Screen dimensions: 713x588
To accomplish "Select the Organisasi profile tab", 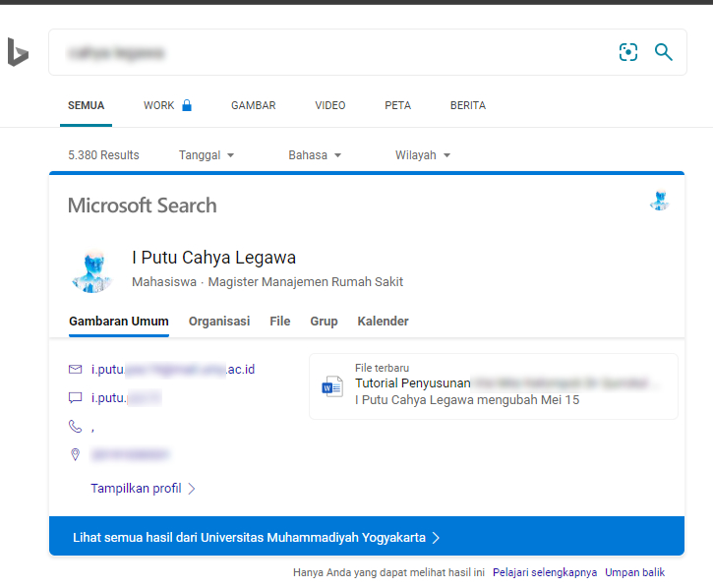I will 219,322.
